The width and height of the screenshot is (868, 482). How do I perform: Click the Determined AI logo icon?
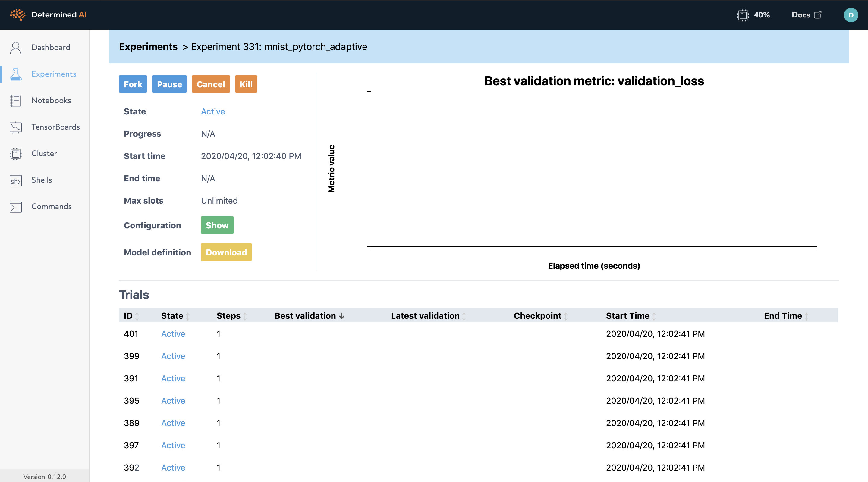17,15
